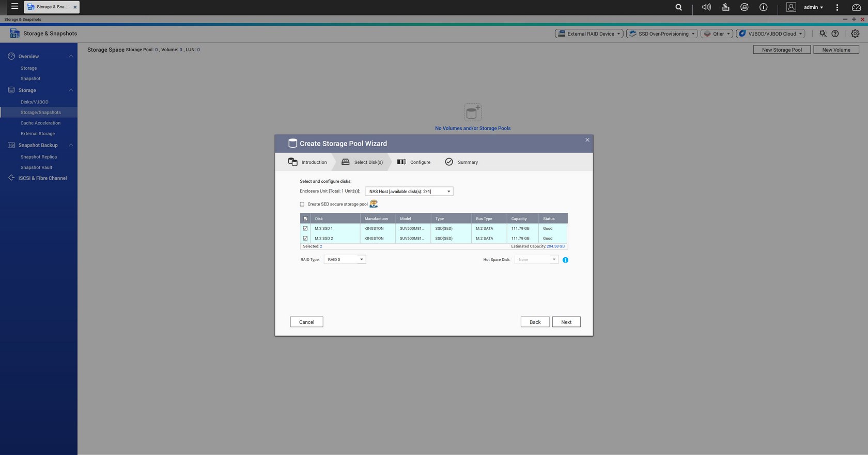868x455 pixels.
Task: Cancel the storage pool wizard
Action: (x=306, y=322)
